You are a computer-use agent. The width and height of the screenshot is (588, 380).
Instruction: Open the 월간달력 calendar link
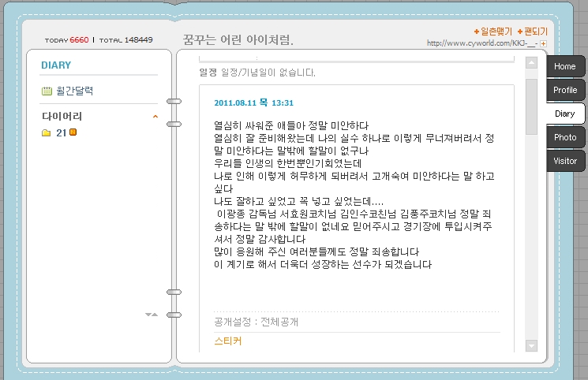point(75,91)
